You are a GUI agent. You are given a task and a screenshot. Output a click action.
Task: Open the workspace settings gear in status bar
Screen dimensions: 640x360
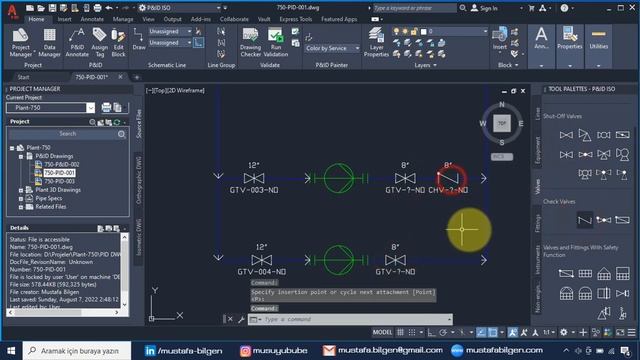[x=564, y=333]
